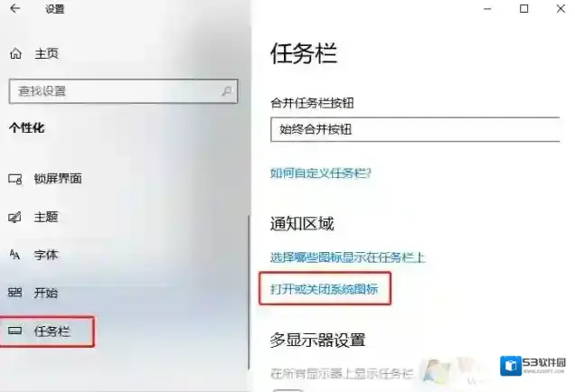Viewport: 575px width, 392px height.
Task: Open 打开或关闭系统图标 link
Action: [325, 289]
